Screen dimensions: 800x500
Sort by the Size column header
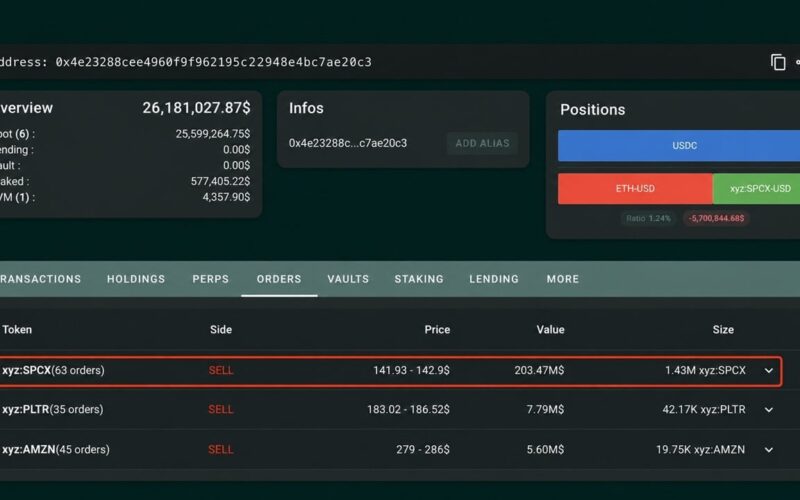click(723, 330)
